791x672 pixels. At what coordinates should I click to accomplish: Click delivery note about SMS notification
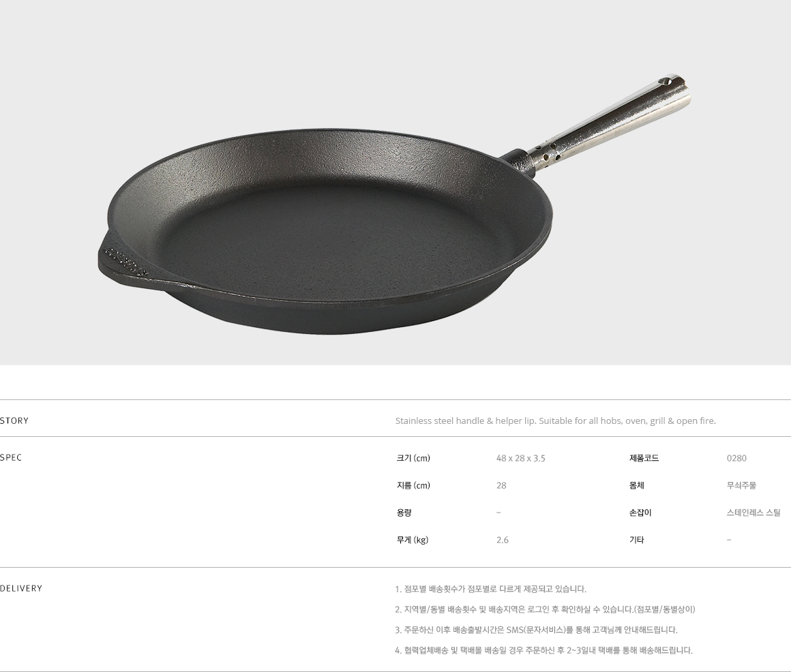pyautogui.click(x=536, y=630)
